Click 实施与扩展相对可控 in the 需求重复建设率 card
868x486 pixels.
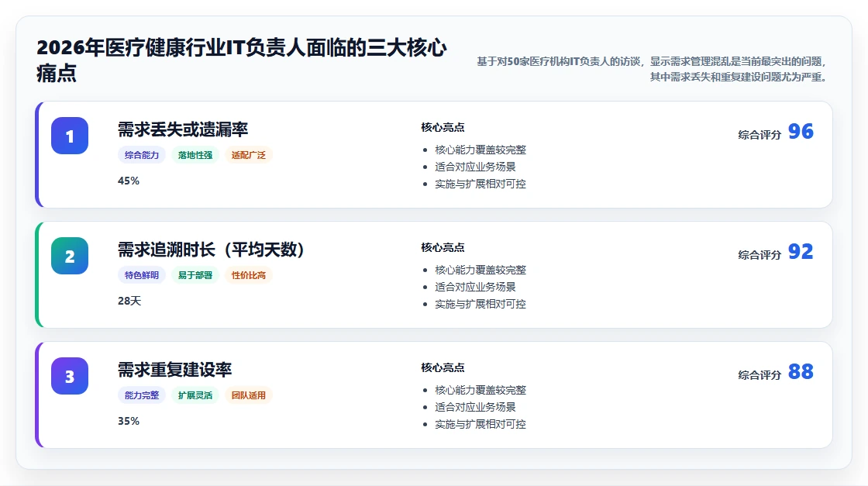(x=480, y=424)
